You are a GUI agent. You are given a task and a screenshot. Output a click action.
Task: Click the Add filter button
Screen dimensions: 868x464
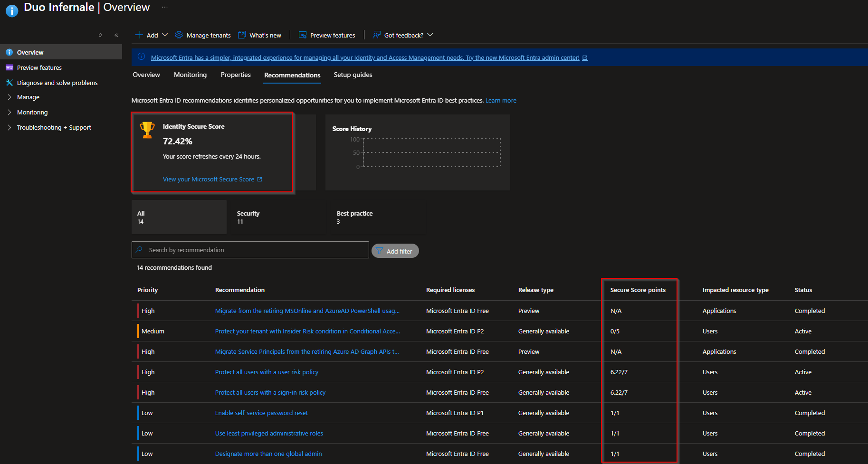[x=395, y=251]
